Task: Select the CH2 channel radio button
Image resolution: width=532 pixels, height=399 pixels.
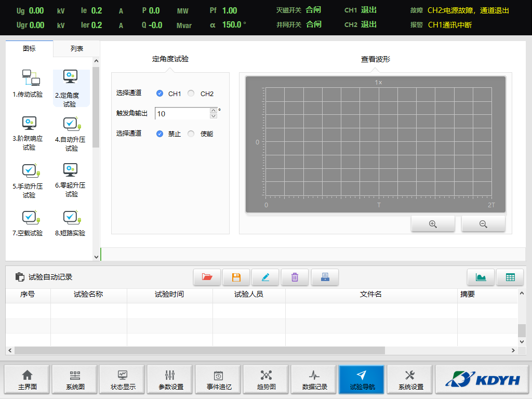Action: coord(191,94)
